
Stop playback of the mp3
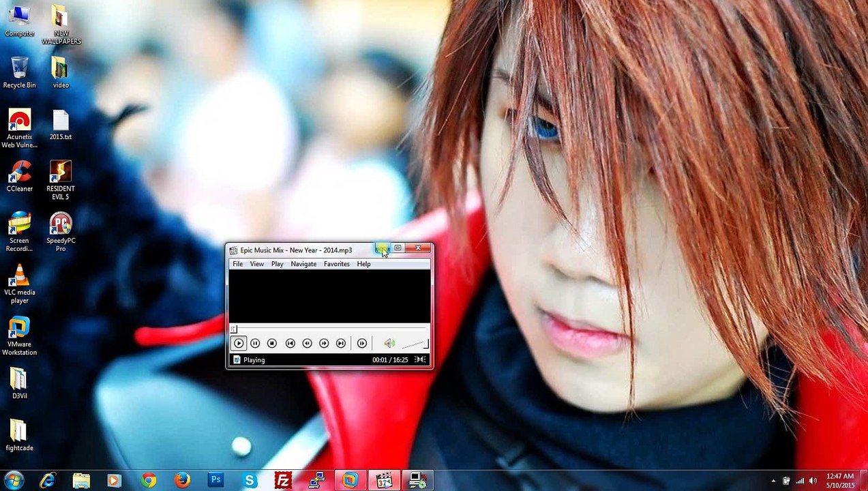click(272, 344)
